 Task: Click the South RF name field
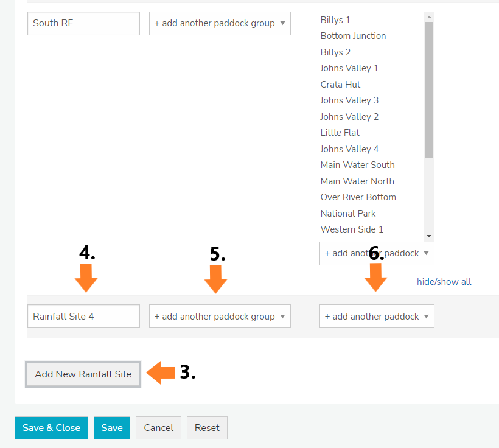83,23
